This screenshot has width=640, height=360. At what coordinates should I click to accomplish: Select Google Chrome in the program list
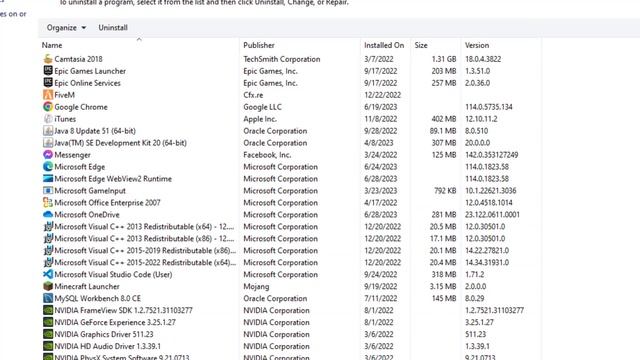(x=81, y=107)
